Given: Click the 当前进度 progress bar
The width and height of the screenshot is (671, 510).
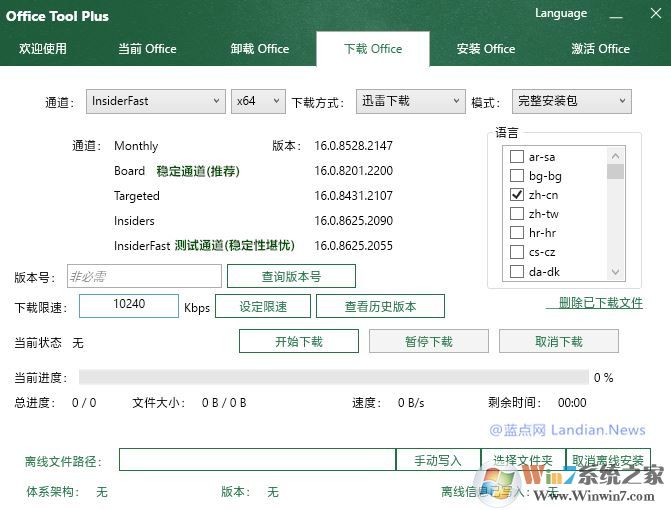Looking at the screenshot, I should pos(334,377).
